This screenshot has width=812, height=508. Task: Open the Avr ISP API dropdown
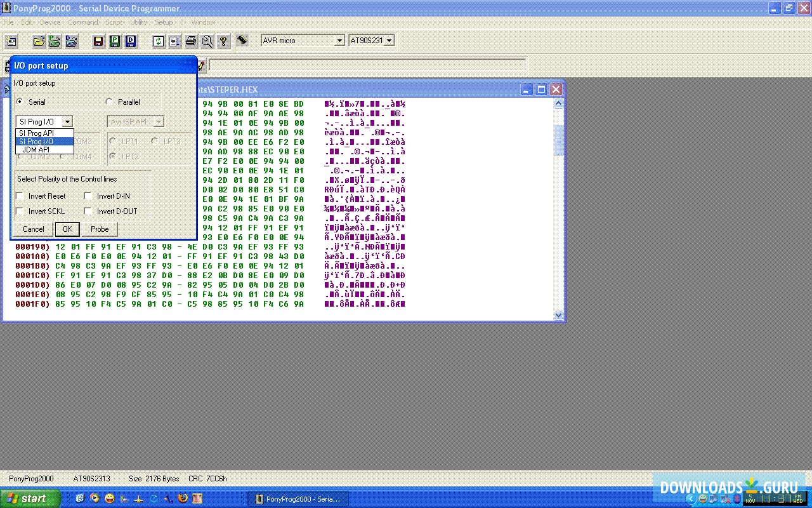[159, 121]
